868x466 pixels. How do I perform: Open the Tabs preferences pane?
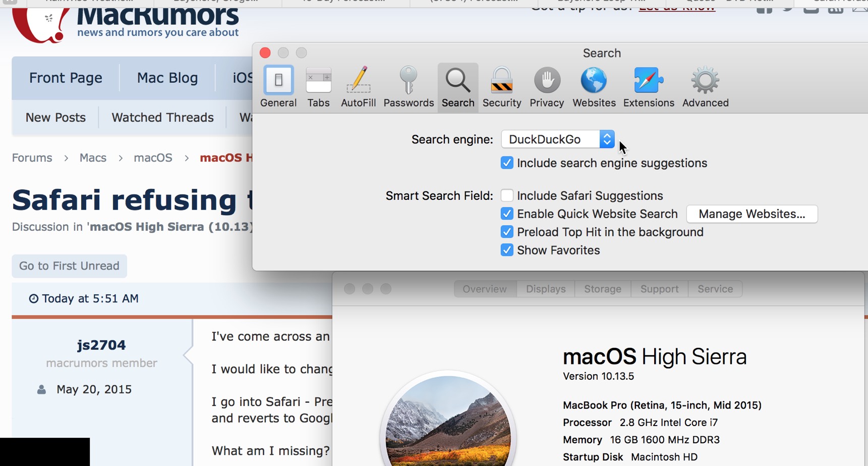click(x=319, y=87)
